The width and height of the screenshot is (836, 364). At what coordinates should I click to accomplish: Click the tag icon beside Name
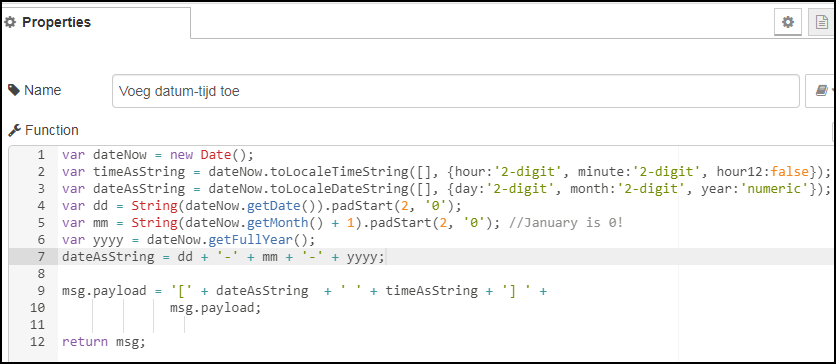pyautogui.click(x=14, y=90)
